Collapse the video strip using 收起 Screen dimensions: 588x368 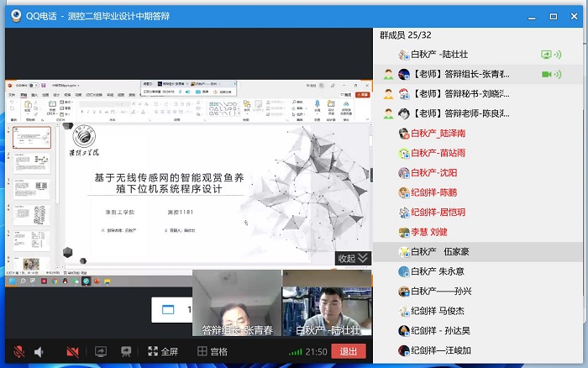[x=352, y=258]
